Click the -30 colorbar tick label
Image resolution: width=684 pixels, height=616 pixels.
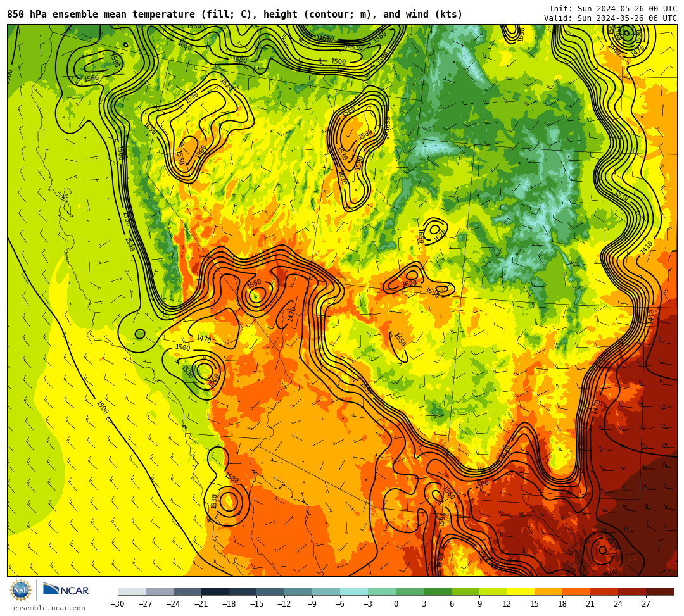click(x=118, y=604)
